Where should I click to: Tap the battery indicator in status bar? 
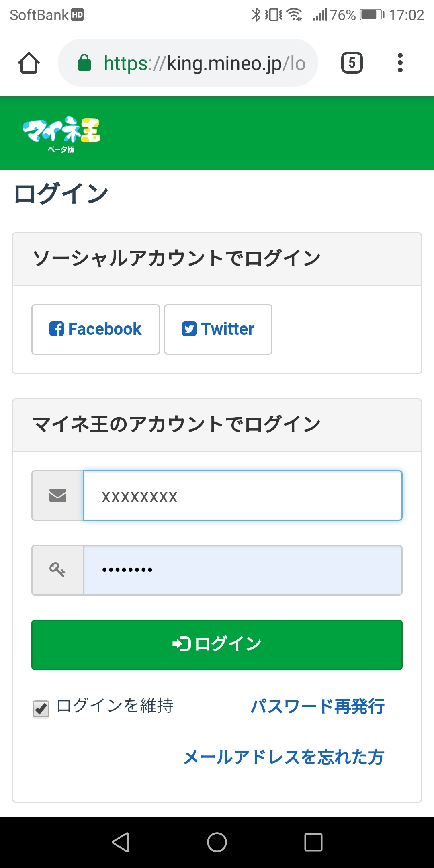click(x=372, y=15)
